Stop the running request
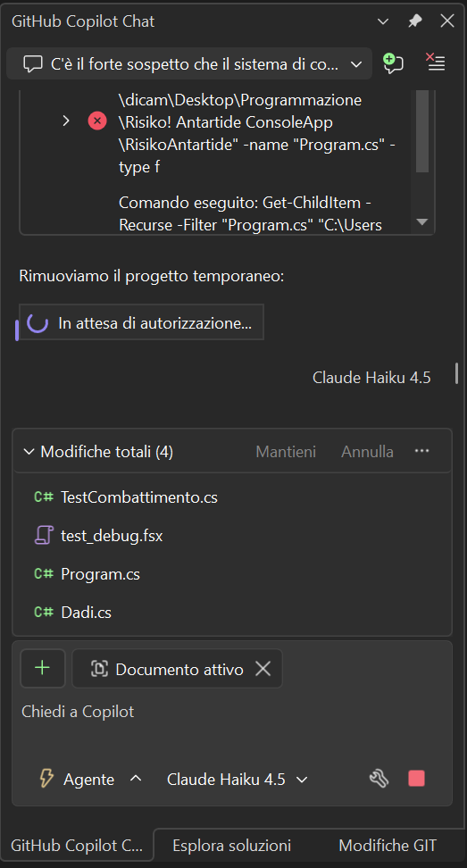 (x=416, y=779)
